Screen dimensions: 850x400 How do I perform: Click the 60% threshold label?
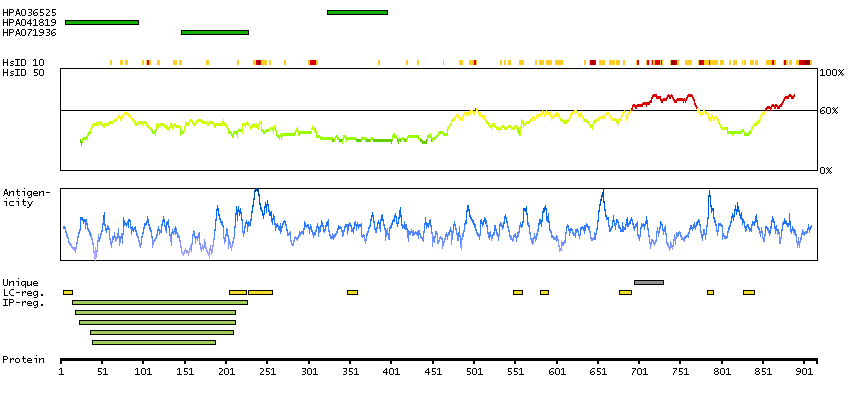pyautogui.click(x=829, y=111)
